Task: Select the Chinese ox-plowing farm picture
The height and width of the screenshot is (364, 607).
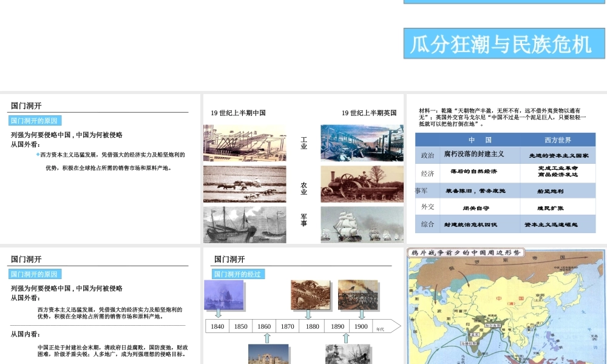Action: tap(245, 184)
